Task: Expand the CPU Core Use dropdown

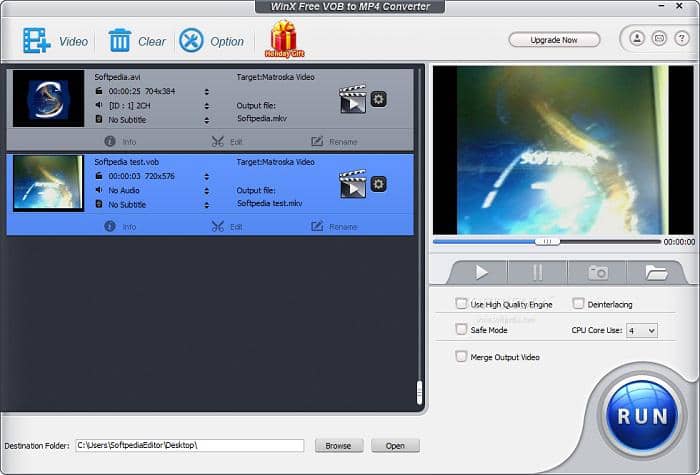Action: click(641, 330)
